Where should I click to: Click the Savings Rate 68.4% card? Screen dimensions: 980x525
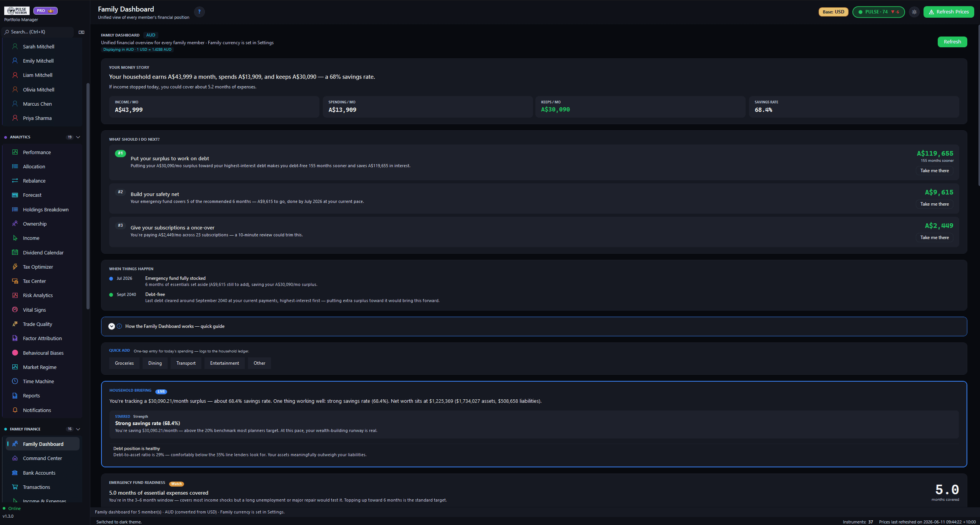pyautogui.click(x=854, y=106)
